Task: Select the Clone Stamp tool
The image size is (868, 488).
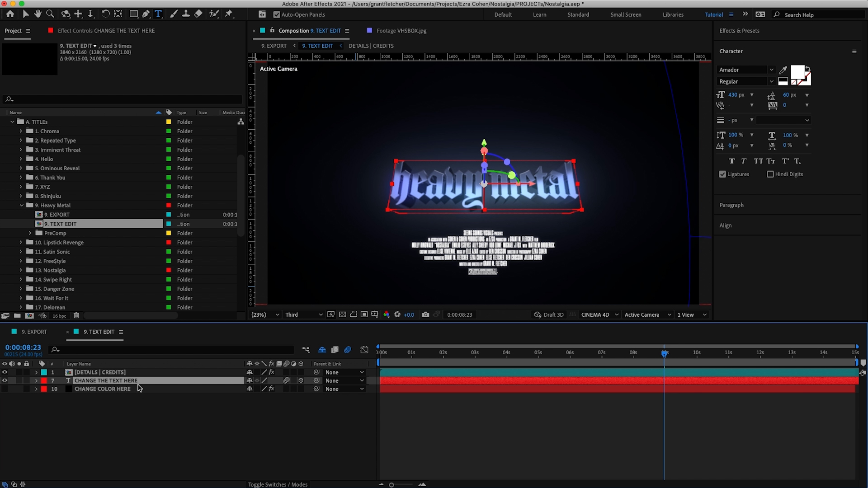Action: pyautogui.click(x=186, y=14)
